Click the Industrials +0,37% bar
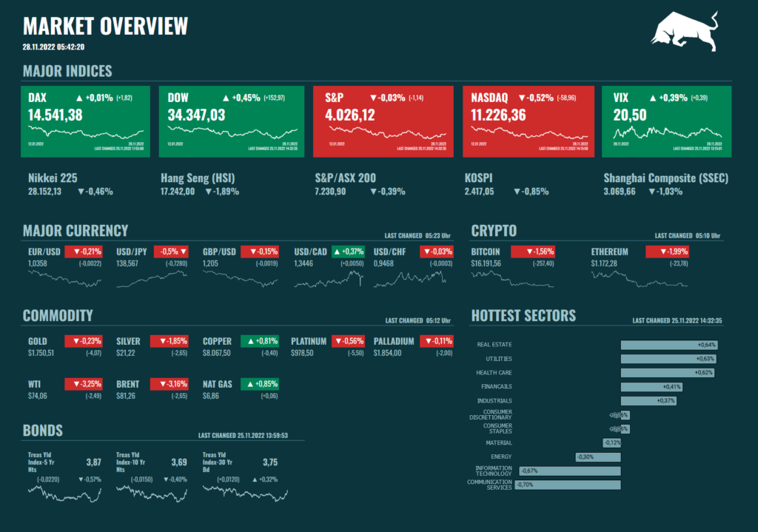The height and width of the screenshot is (532, 758). pos(648,401)
